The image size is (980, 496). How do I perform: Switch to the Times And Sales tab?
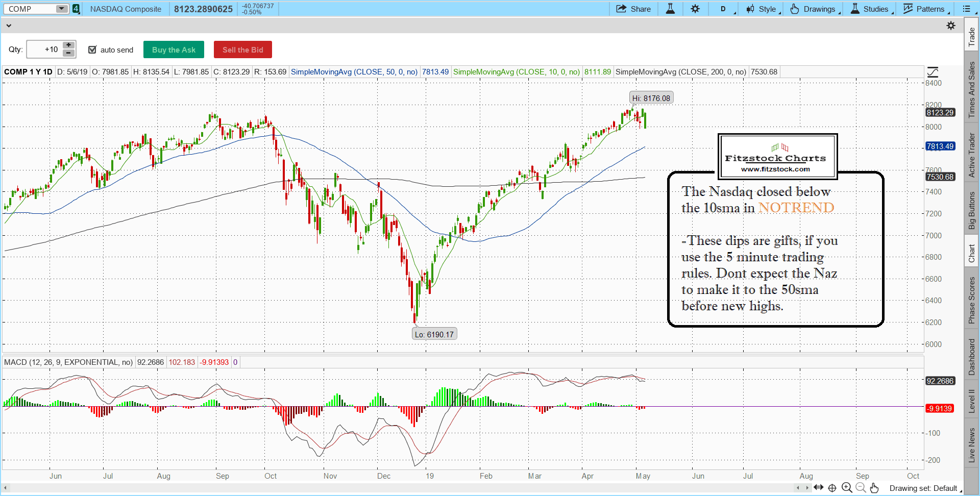tap(971, 90)
